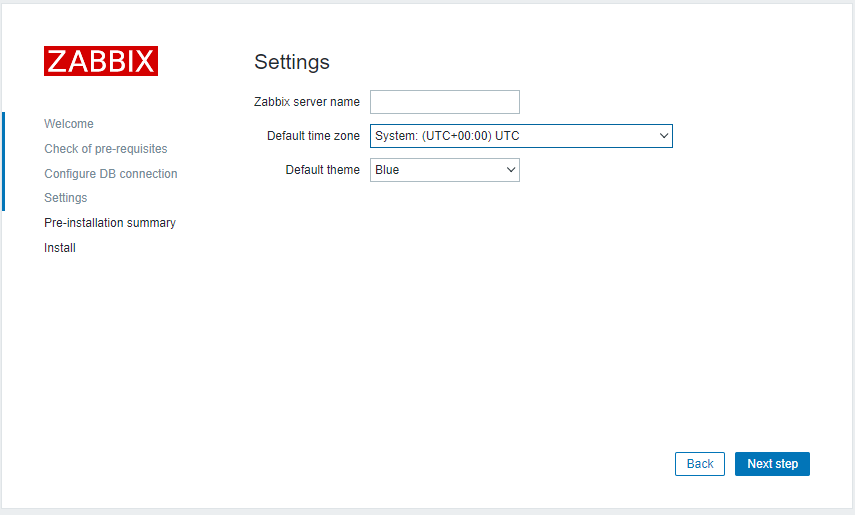
Task: Click the Back button
Action: (x=700, y=464)
